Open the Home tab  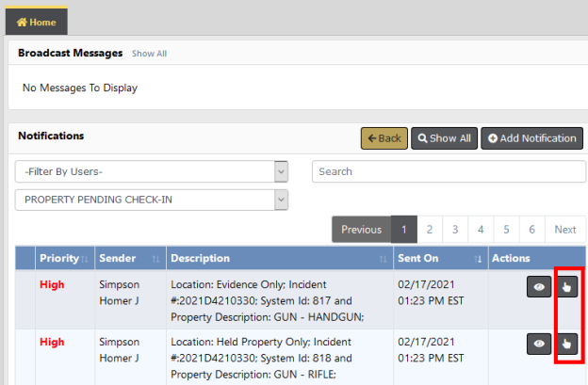click(x=37, y=22)
